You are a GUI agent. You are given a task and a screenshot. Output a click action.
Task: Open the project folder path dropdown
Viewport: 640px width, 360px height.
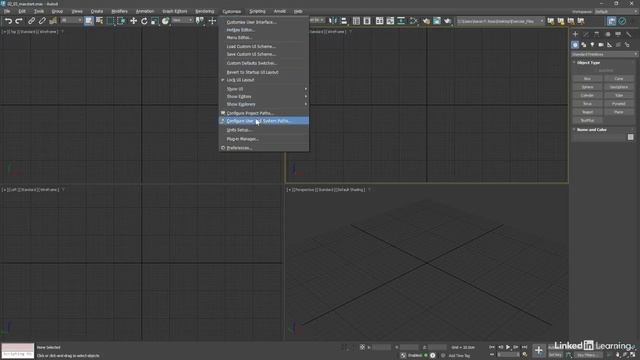click(500, 21)
